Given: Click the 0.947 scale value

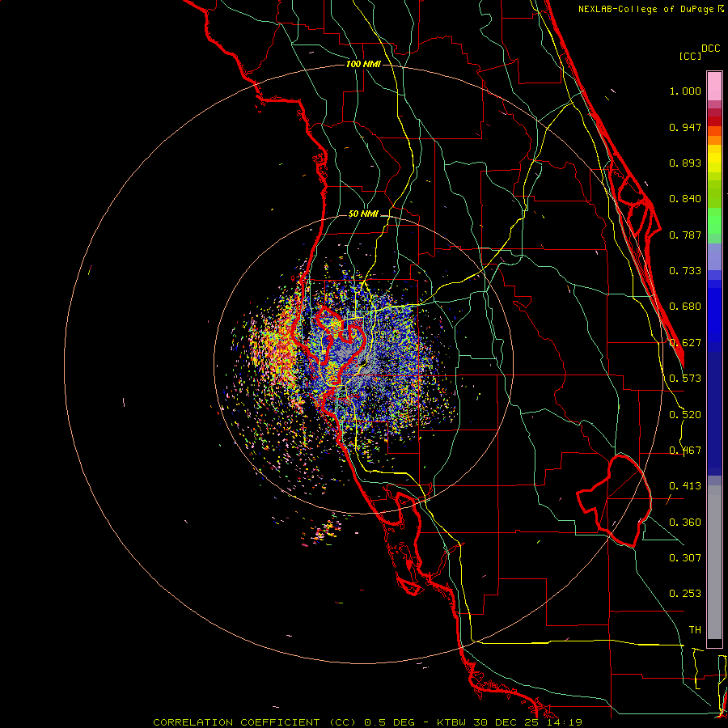Looking at the screenshot, I should (x=685, y=127).
